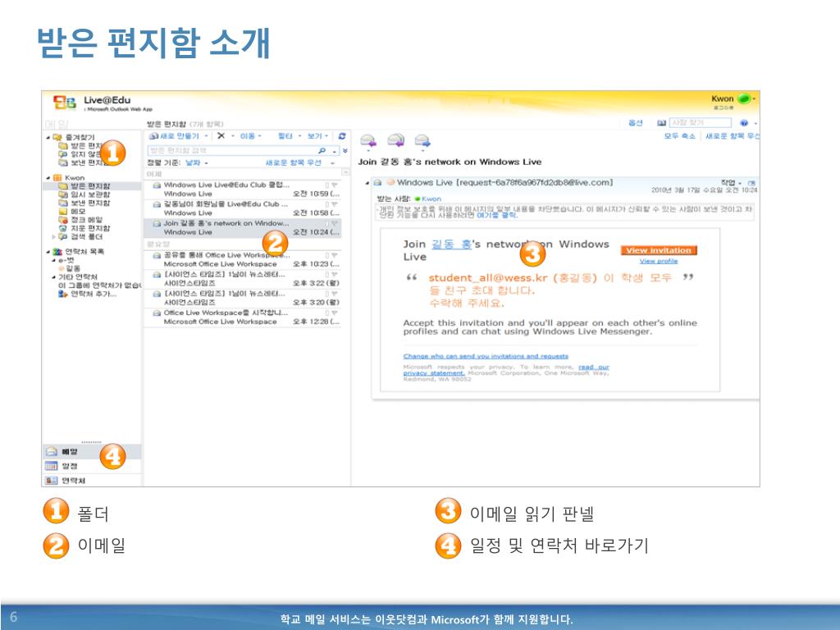
Task: Click Change who can send you invitations link
Action: [x=486, y=356]
